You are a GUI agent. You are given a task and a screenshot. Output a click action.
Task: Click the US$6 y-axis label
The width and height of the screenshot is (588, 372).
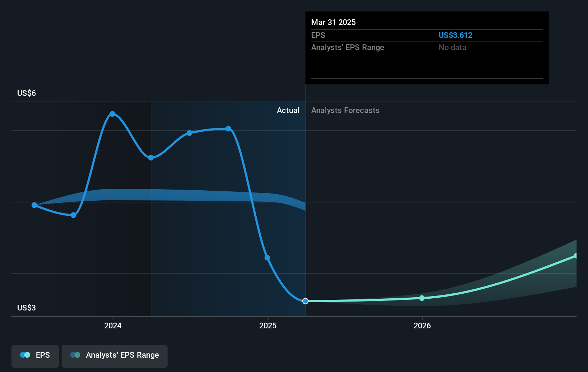tap(26, 93)
